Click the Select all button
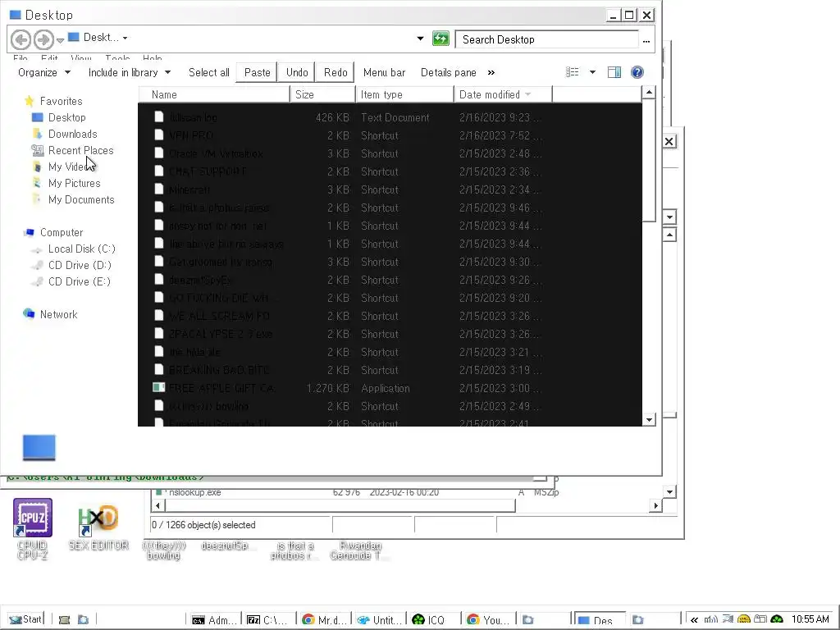This screenshot has width=840, height=630. pos(209,72)
